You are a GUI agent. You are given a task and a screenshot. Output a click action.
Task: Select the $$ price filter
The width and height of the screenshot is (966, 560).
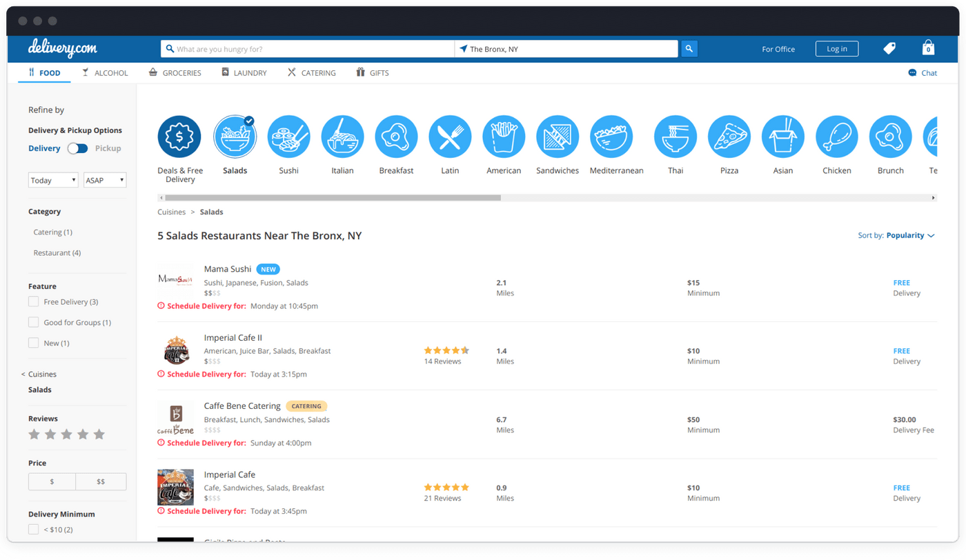[x=101, y=481]
